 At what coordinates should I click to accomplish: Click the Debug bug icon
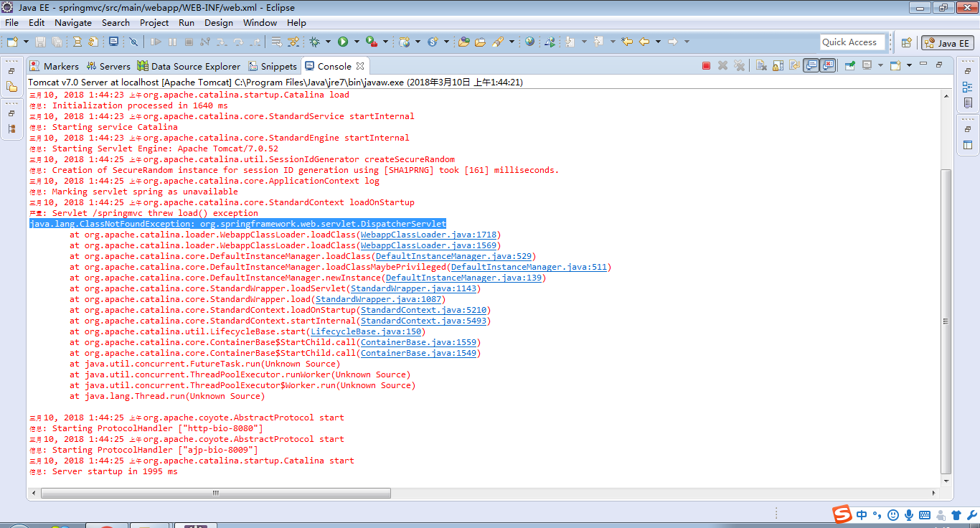[x=315, y=42]
